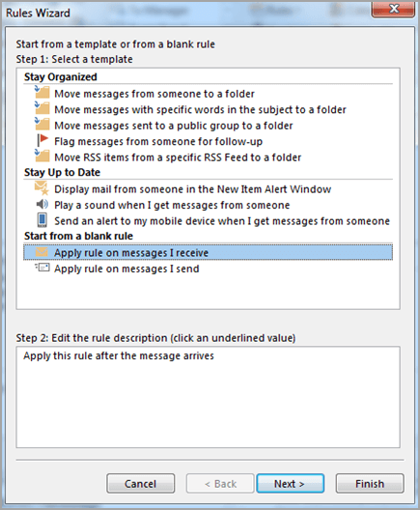This screenshot has width=420, height=510.
Task: Click mobile phone icon for alert rule
Action: (x=42, y=220)
